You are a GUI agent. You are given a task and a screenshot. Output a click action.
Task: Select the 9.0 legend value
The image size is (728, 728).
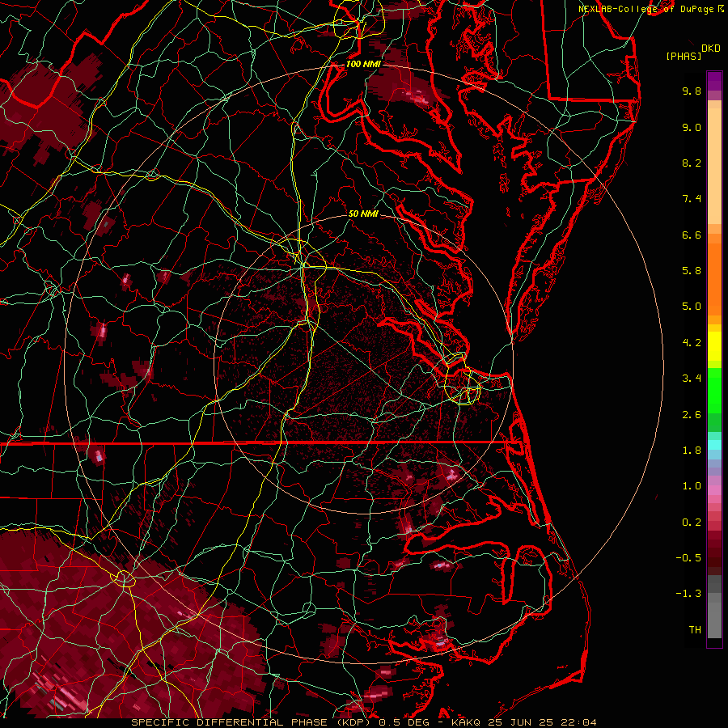click(692, 127)
